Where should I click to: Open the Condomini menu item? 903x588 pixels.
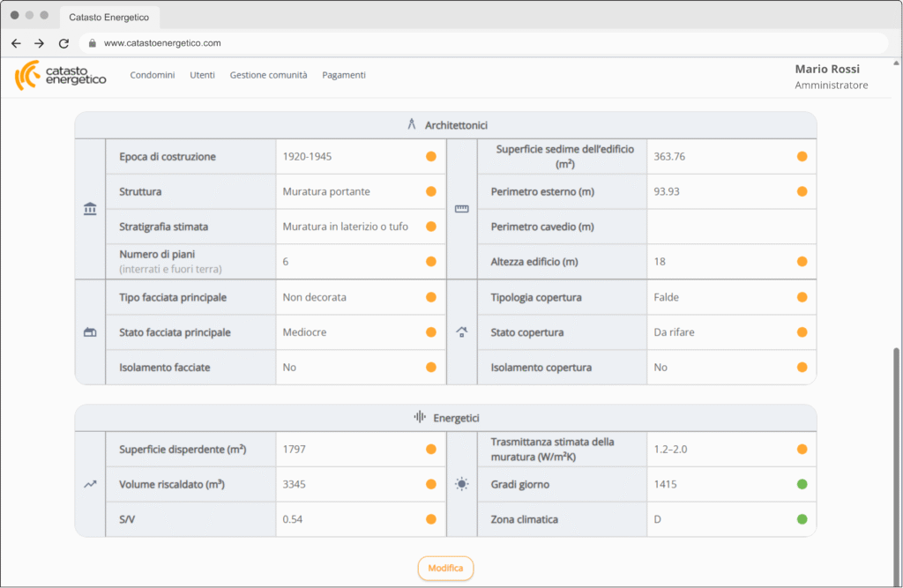153,76
